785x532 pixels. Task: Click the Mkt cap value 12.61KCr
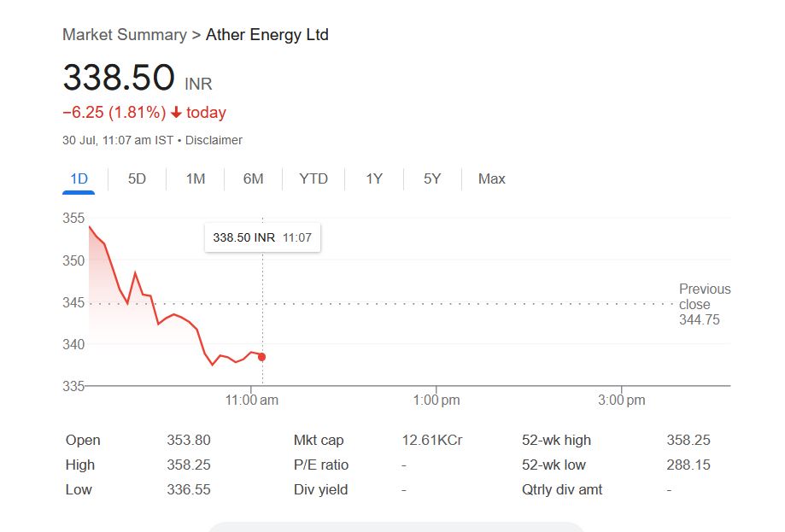432,441
